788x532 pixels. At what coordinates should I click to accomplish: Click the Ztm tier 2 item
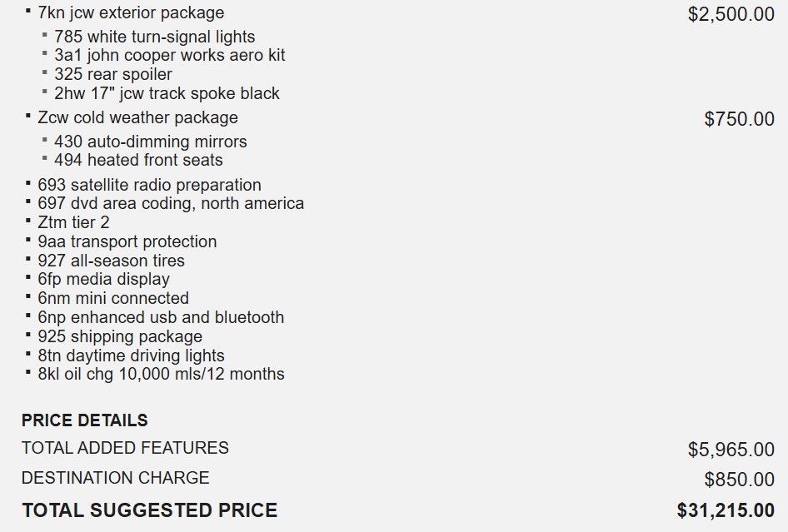[73, 222]
